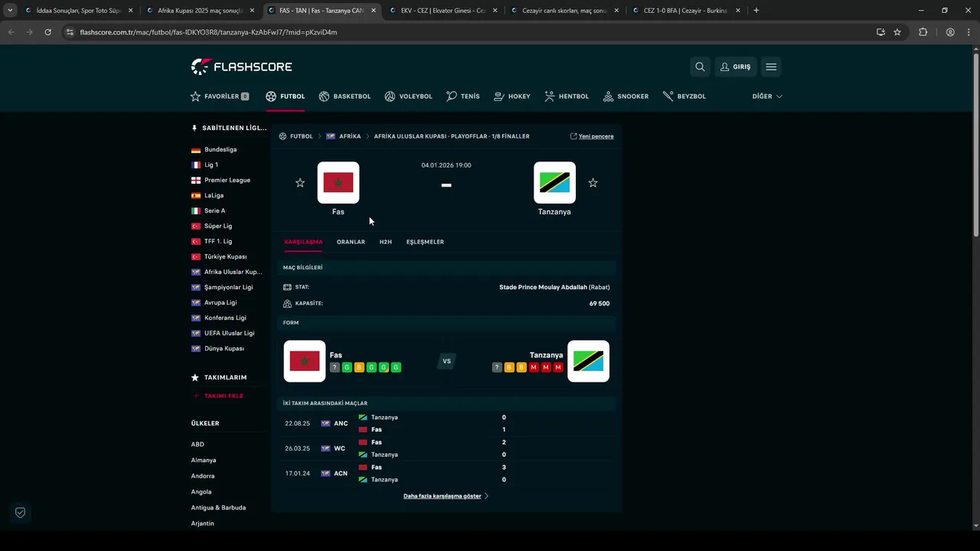This screenshot has height=551, width=980.
Task: Open the browser extensions puzzle icon
Action: coord(923,32)
